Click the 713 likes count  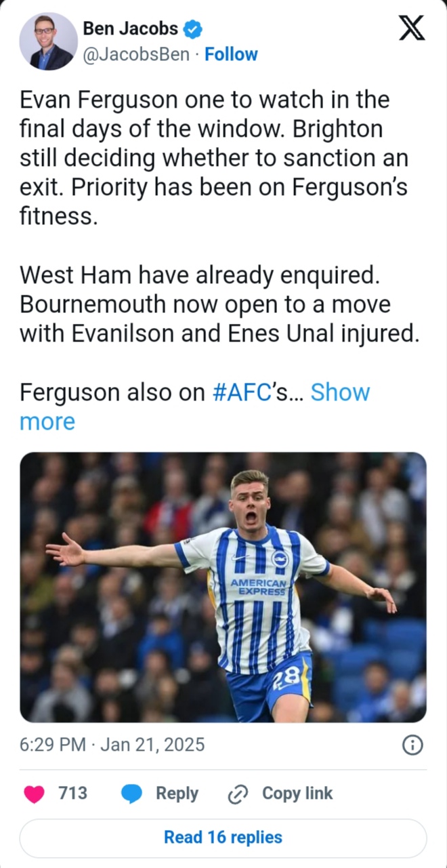click(x=72, y=793)
